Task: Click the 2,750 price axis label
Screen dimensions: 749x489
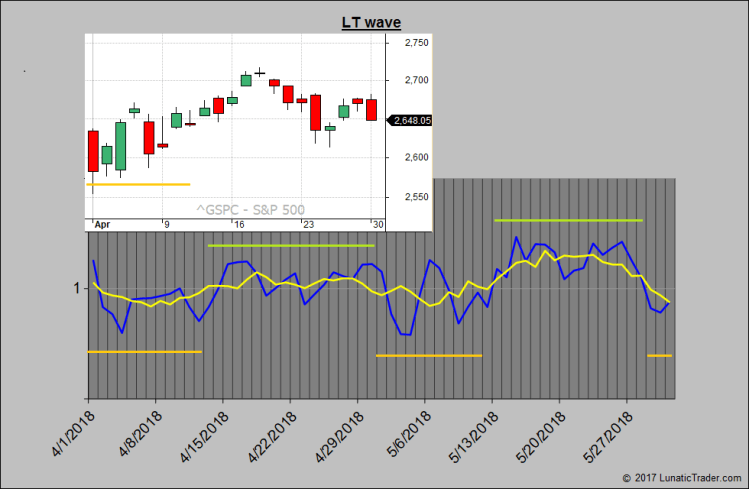Action: point(416,43)
